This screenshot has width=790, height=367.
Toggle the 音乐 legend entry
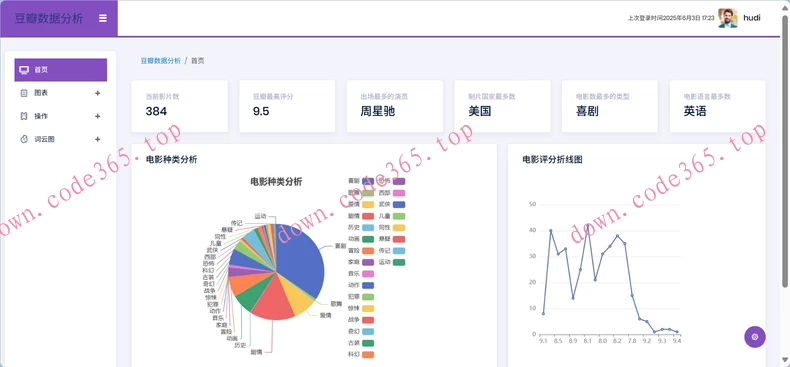tap(361, 274)
